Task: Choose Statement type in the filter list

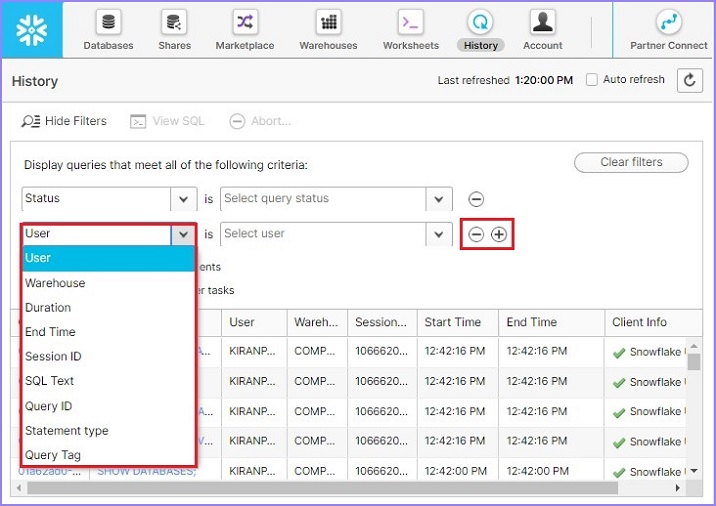Action: coord(109,430)
